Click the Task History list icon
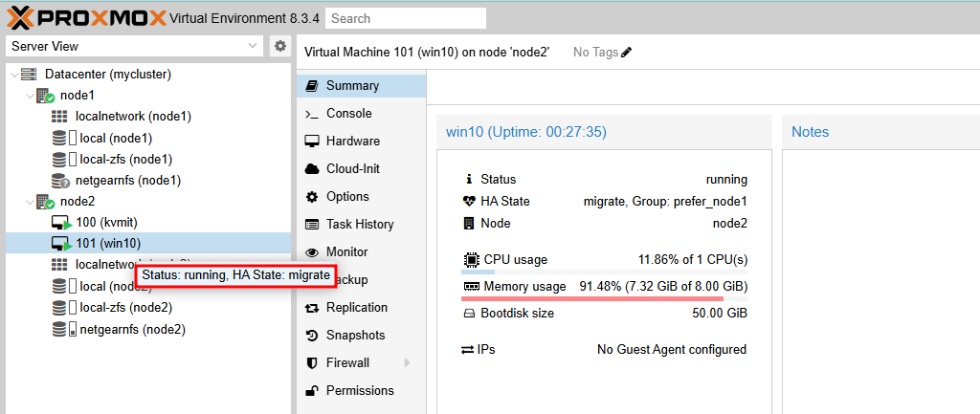The image size is (980, 414). (312, 224)
